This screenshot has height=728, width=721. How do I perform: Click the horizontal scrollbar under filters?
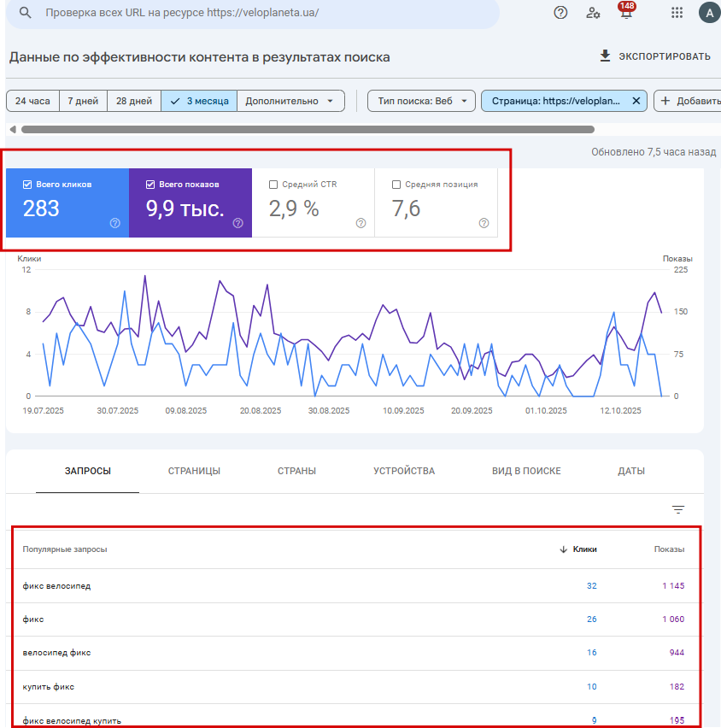coord(308,130)
